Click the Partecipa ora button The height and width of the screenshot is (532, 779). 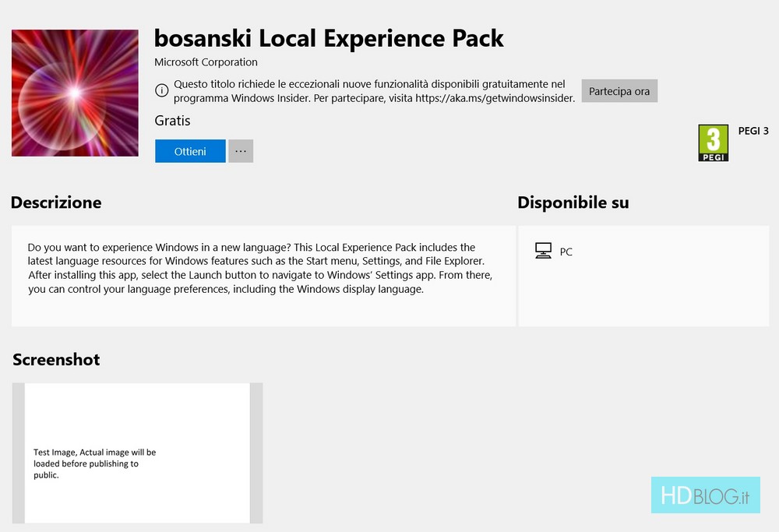(x=619, y=91)
